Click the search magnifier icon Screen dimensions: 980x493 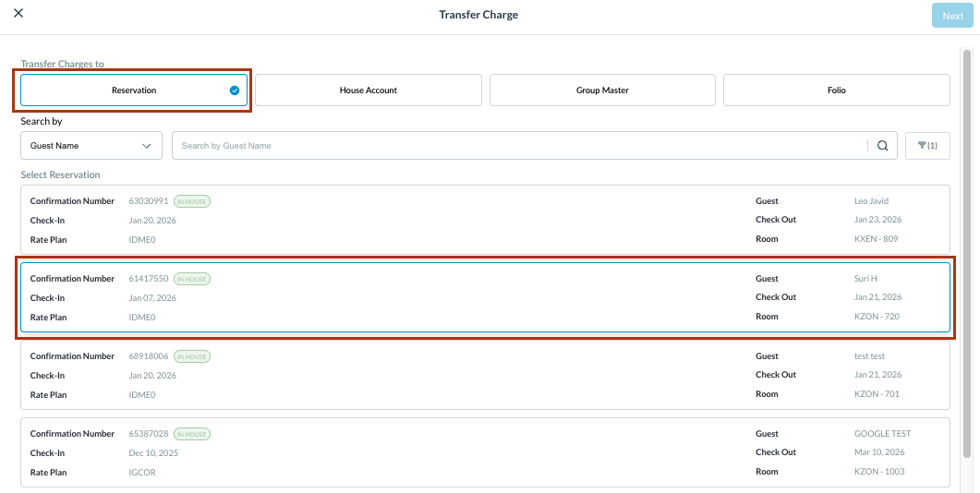pyautogui.click(x=882, y=146)
